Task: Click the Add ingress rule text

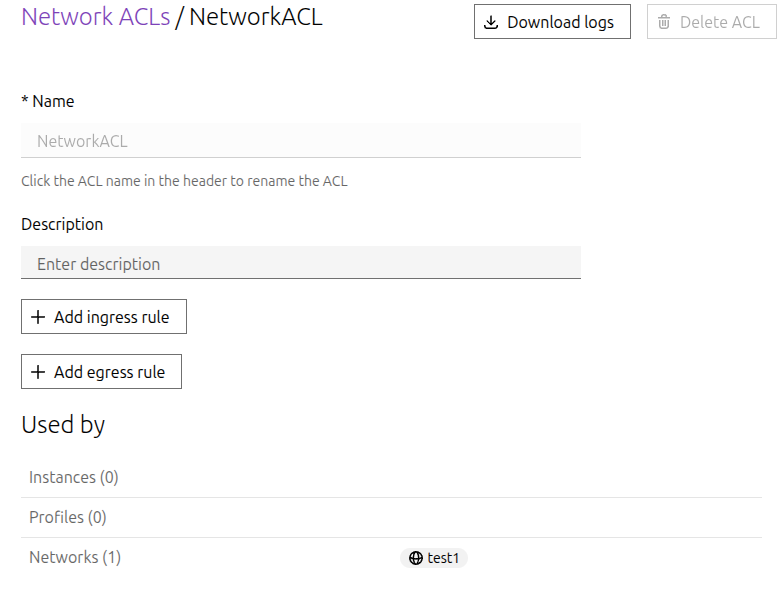Action: (111, 317)
